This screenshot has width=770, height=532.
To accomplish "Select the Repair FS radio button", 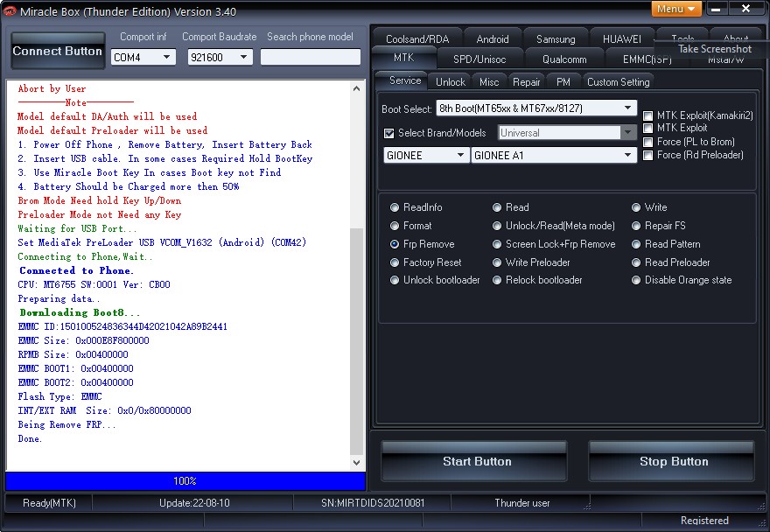I will (636, 226).
